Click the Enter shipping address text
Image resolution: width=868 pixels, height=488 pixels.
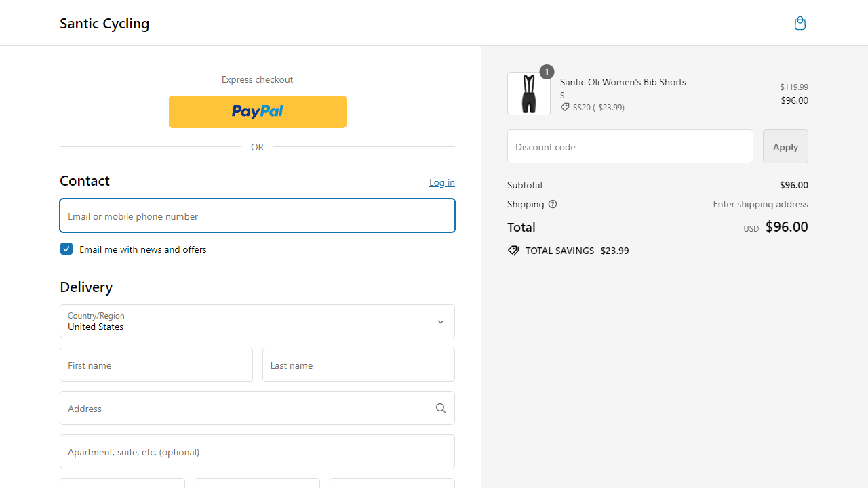coord(760,204)
